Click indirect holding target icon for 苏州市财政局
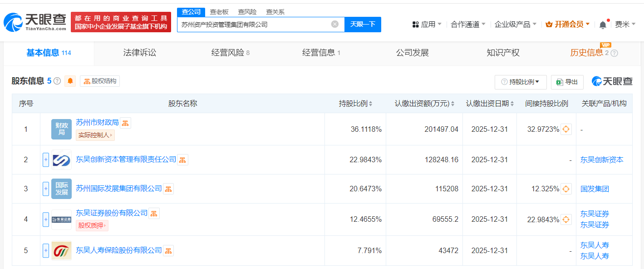 click(x=566, y=129)
